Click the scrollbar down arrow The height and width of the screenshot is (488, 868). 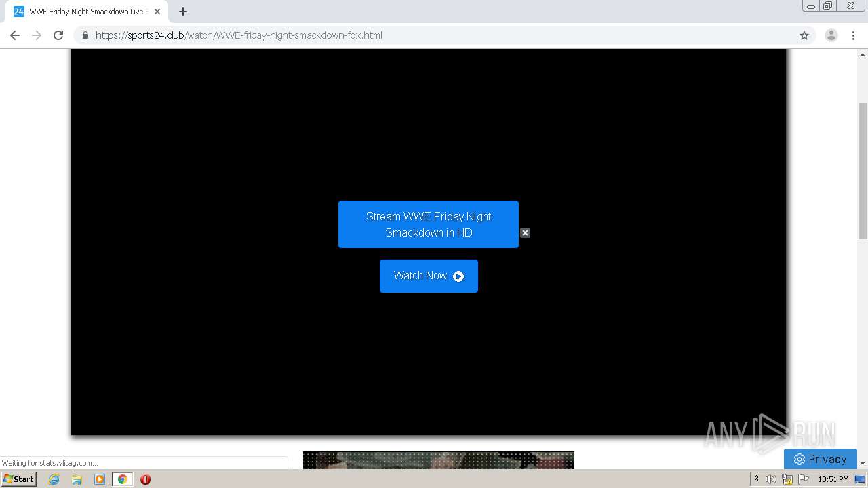(863, 463)
